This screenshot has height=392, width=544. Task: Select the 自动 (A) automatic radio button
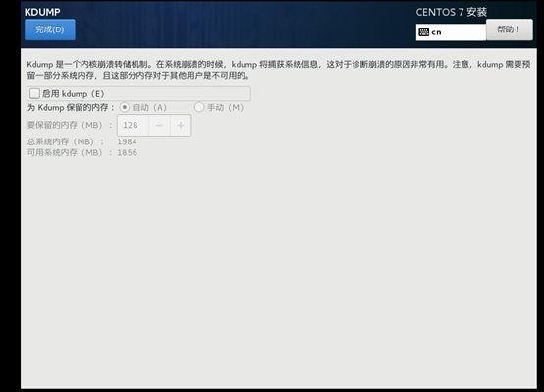click(124, 107)
